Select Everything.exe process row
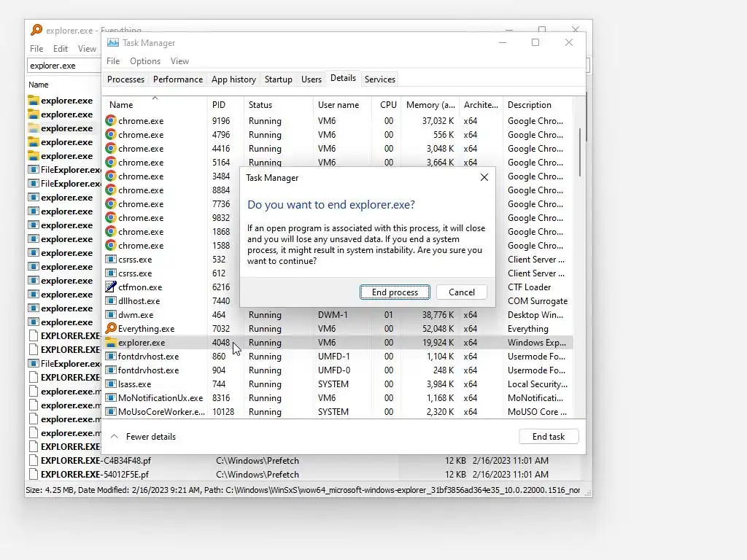The width and height of the screenshot is (747, 560). pos(338,329)
